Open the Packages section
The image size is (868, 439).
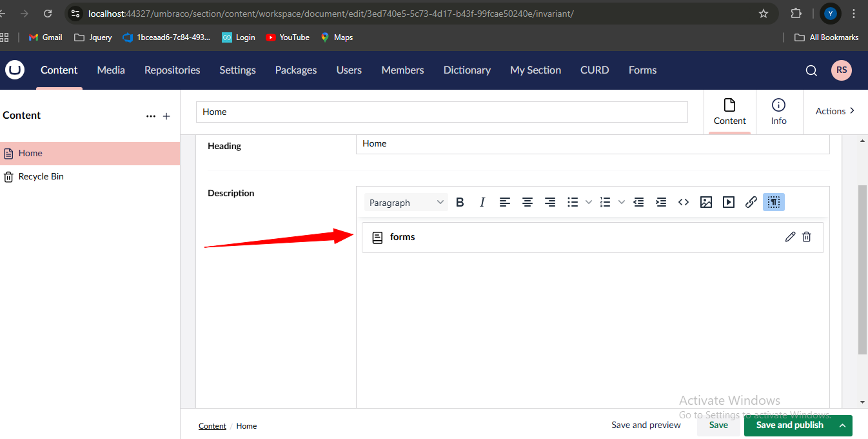296,70
